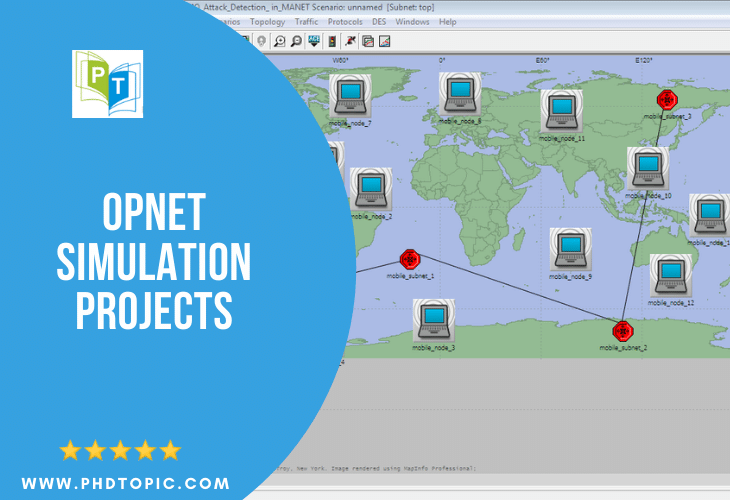Click the W60° longitude label
730x500 pixels.
pyautogui.click(x=340, y=60)
